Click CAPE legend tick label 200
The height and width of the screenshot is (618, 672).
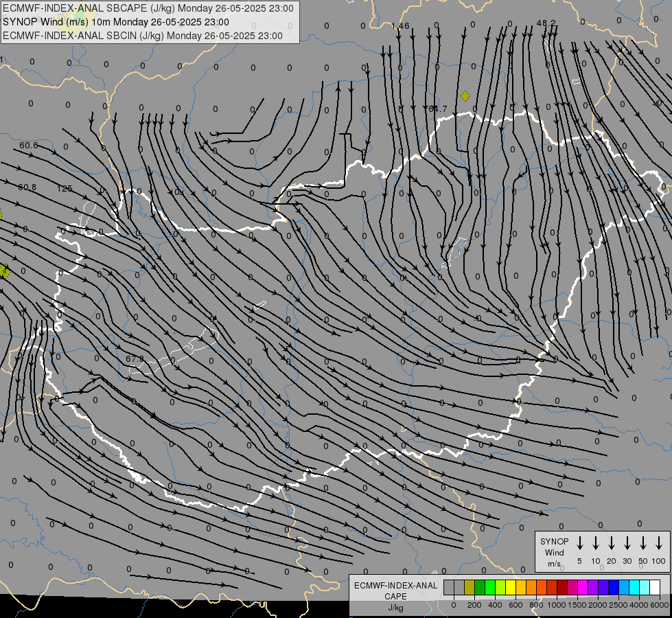474,605
